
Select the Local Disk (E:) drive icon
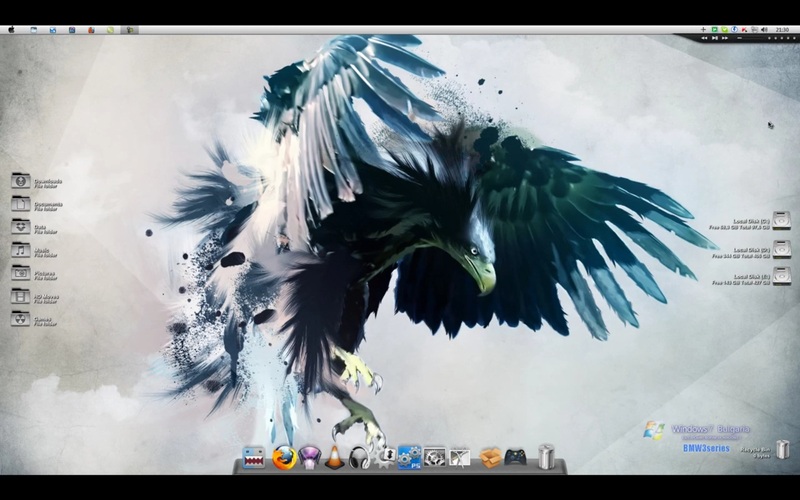point(781,276)
